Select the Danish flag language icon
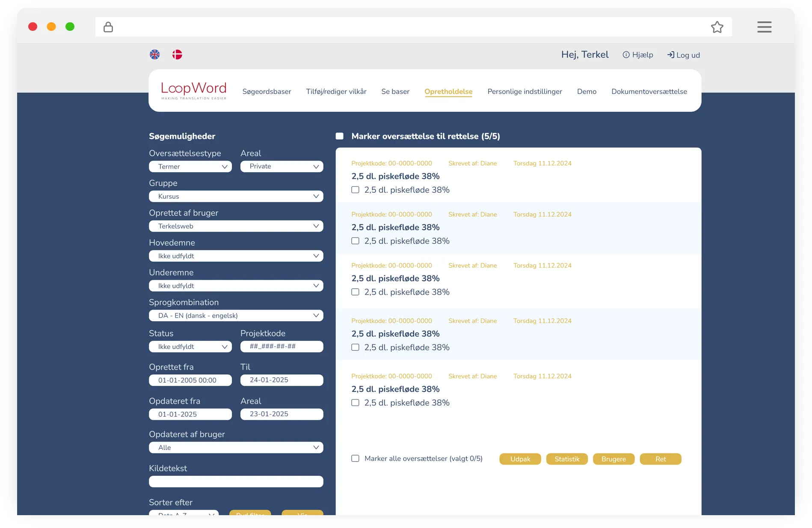The image size is (812, 528). click(x=177, y=54)
